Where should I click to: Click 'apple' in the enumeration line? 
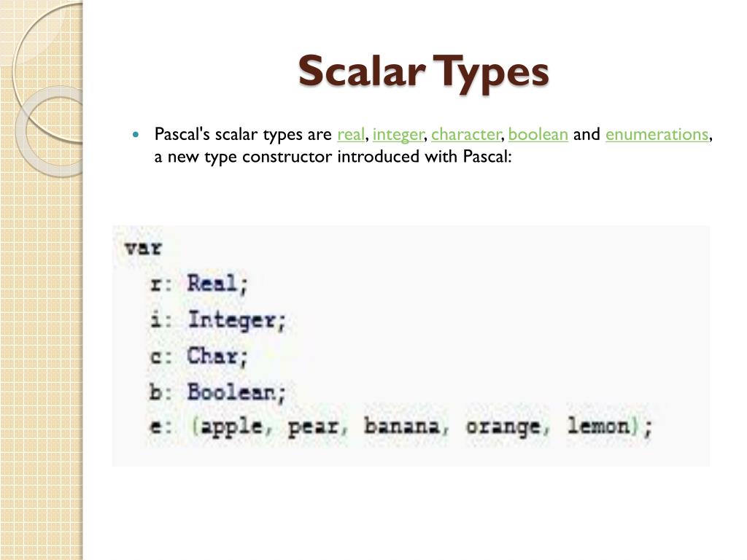pyautogui.click(x=231, y=427)
